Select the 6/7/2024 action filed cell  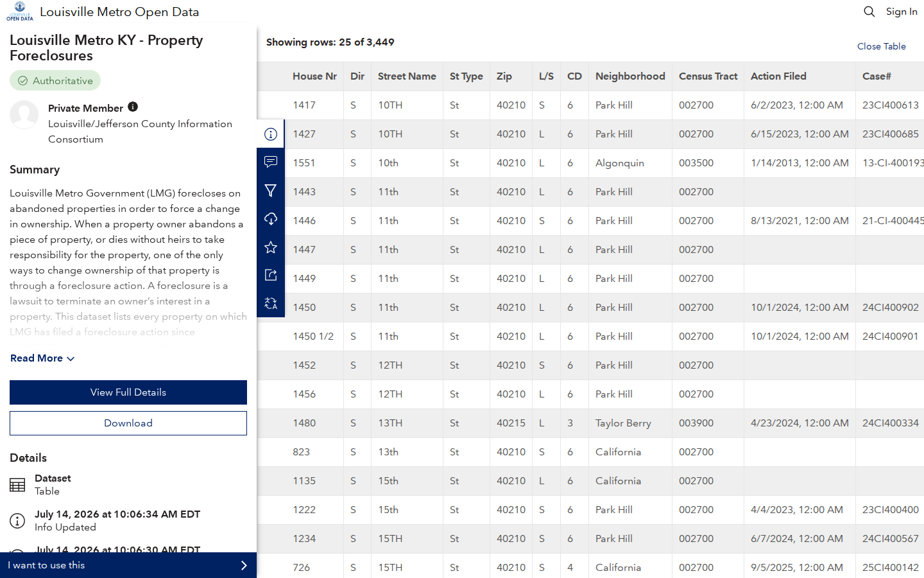pyautogui.click(x=800, y=539)
